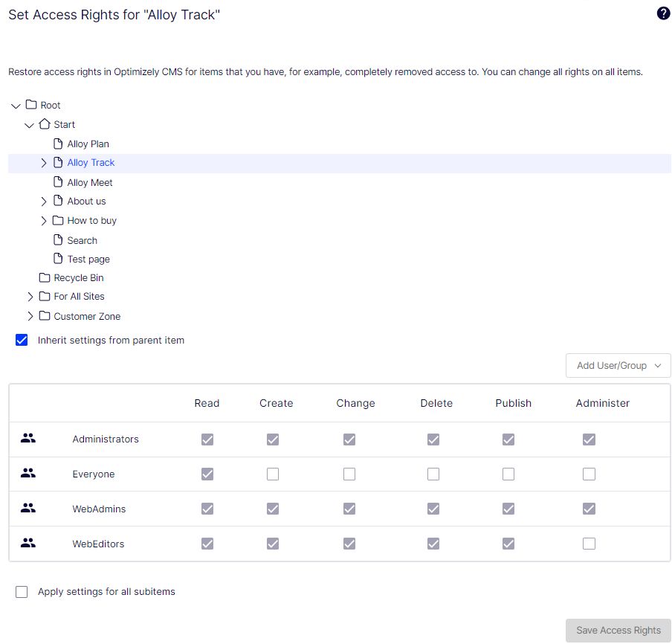
Task: Open the help icon in top corner
Action: 662,13
